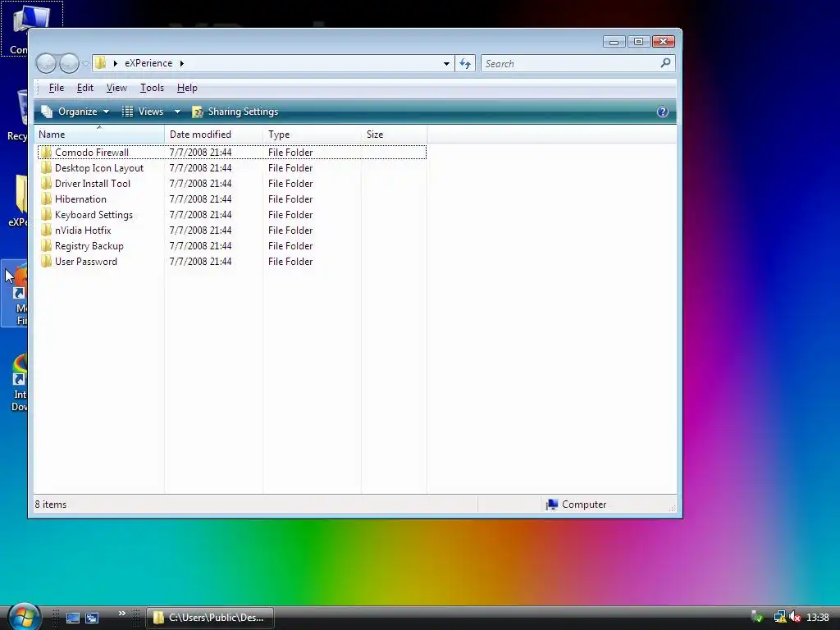The width and height of the screenshot is (840, 630).
Task: Expand arrow before eXPerience breadcrumb
Action: tap(115, 63)
